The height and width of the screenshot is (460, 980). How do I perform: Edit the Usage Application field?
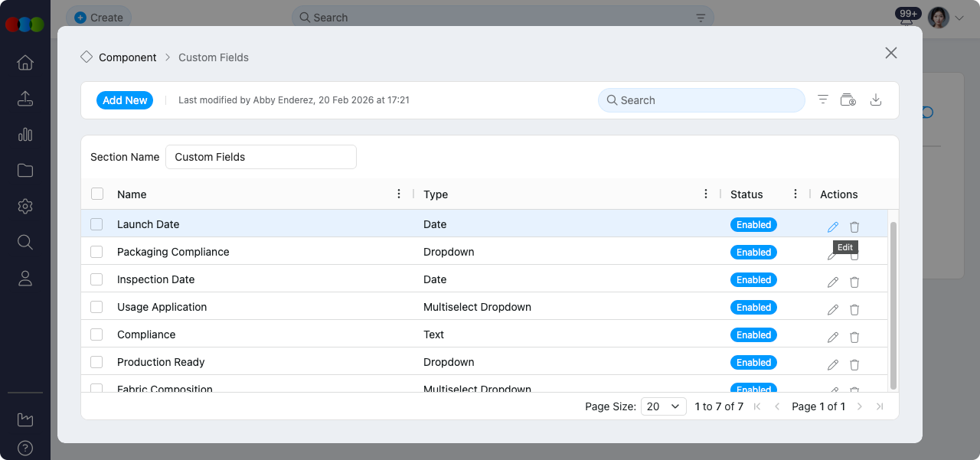point(833,309)
